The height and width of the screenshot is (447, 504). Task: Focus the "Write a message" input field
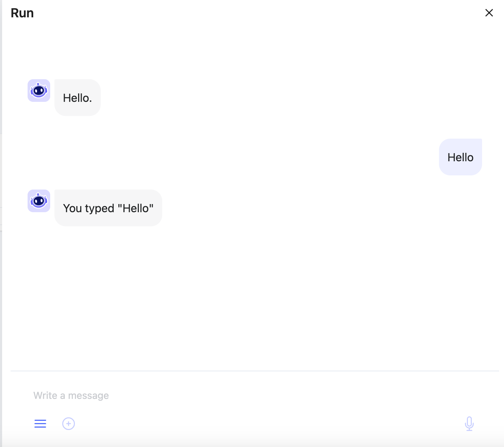(254, 395)
